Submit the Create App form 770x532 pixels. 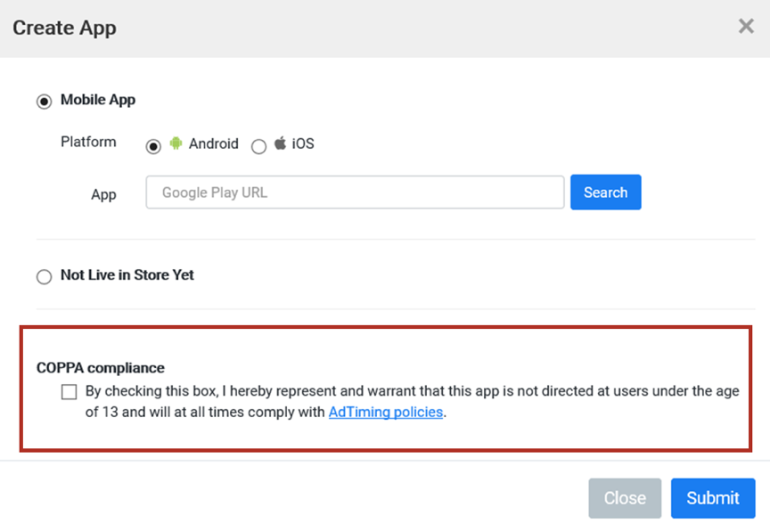coord(713,498)
